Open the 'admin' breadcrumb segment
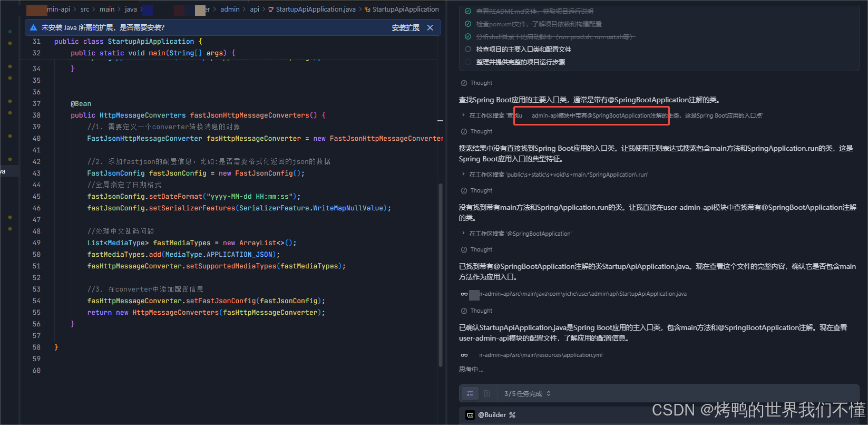 tap(230, 9)
